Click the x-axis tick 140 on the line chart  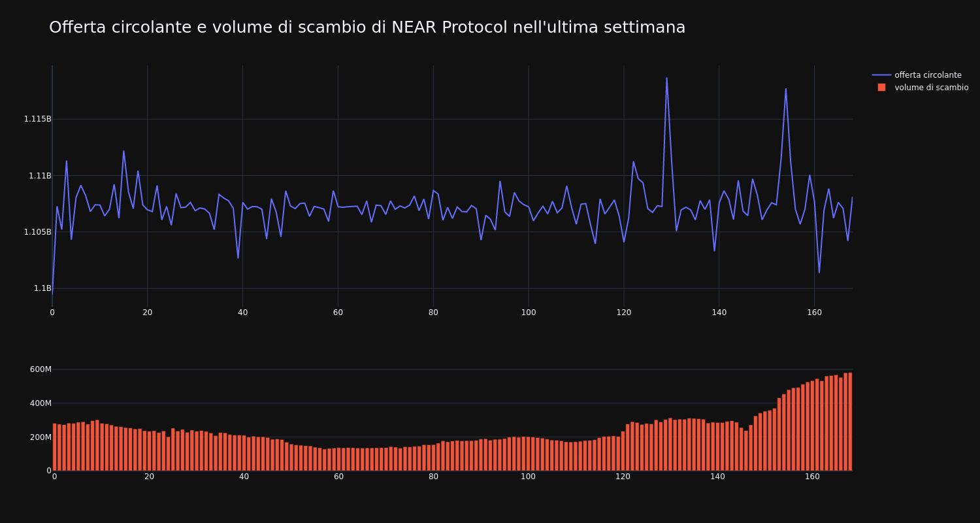pyautogui.click(x=719, y=312)
